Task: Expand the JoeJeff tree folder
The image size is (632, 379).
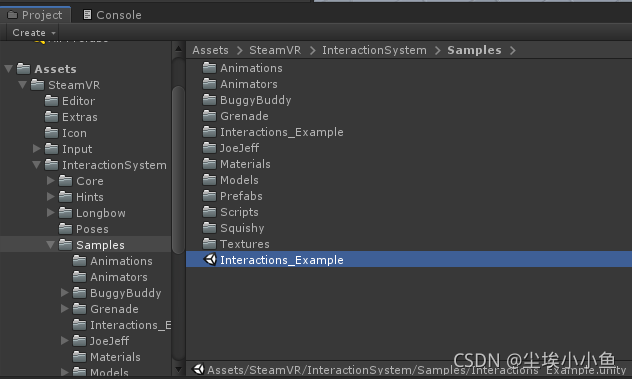Action: (64, 341)
